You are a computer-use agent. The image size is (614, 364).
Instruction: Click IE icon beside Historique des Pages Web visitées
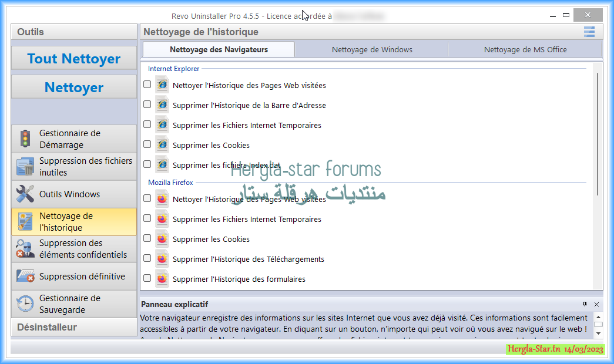click(162, 85)
